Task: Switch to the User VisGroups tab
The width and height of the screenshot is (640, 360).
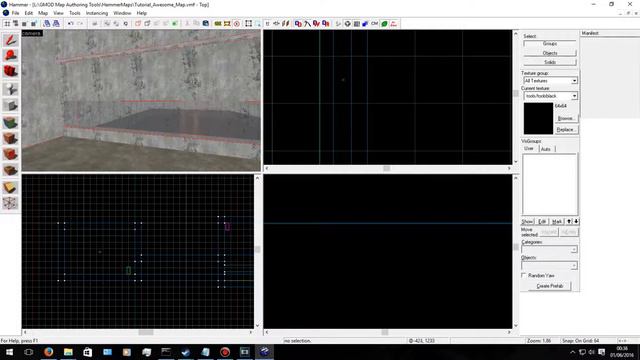Action: (x=529, y=149)
